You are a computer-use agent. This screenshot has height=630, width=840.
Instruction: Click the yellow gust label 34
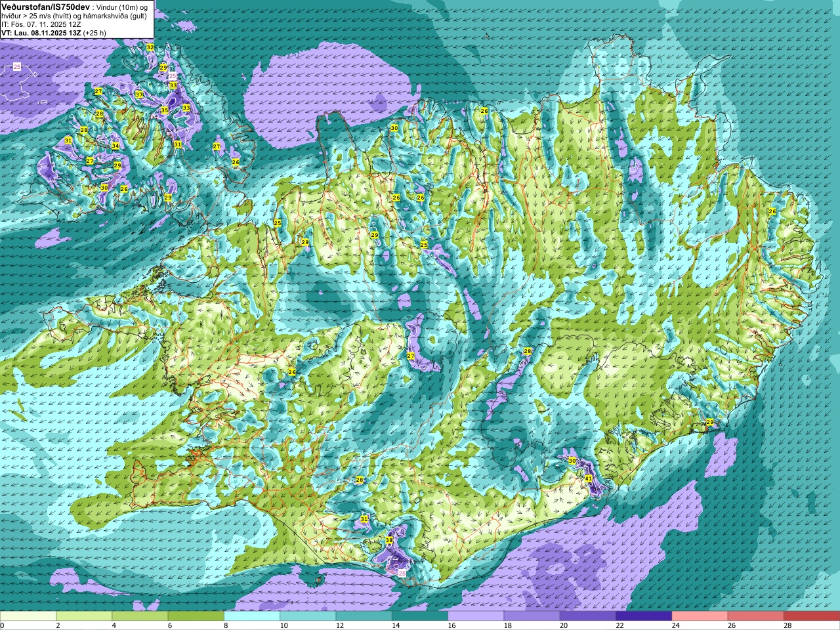click(115, 146)
